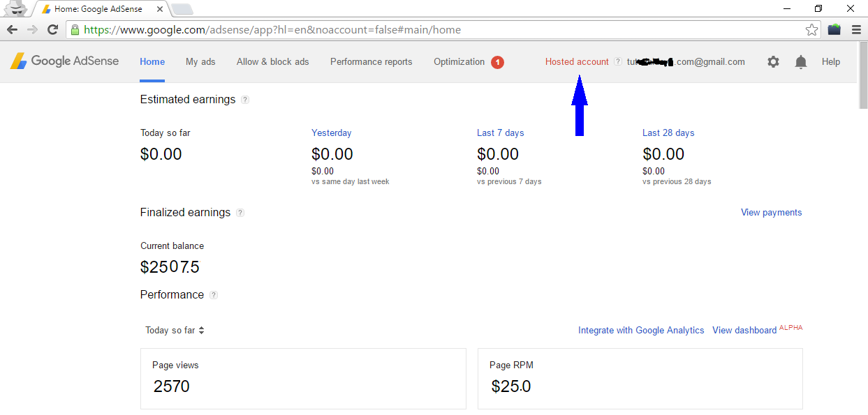Click the Performance heading

coord(172,295)
